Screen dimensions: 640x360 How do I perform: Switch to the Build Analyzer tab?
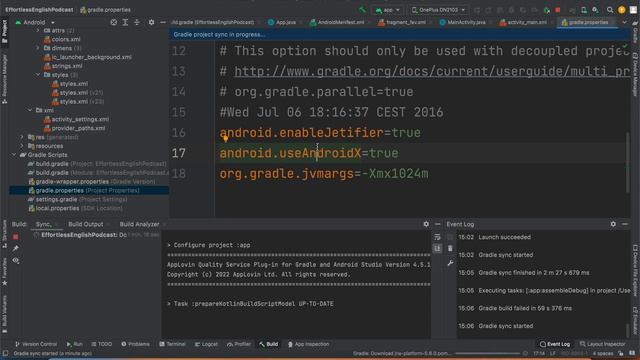[140, 224]
